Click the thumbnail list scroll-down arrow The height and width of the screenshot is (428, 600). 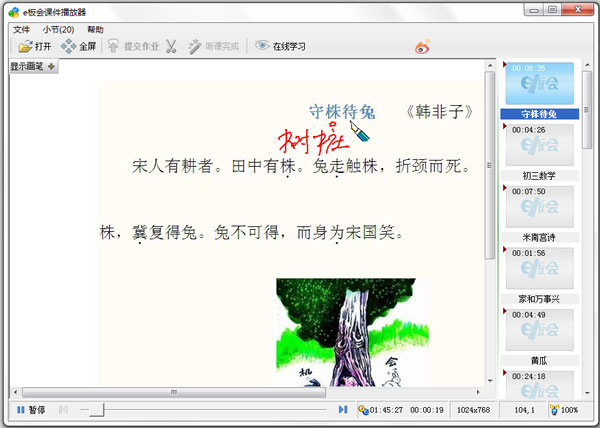point(588,391)
